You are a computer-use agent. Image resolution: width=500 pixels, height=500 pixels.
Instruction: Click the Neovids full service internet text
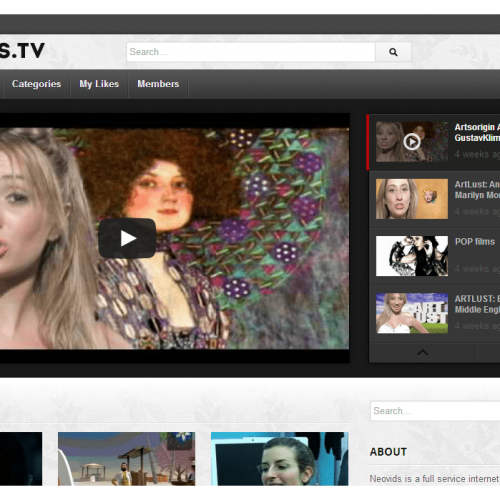(434, 479)
